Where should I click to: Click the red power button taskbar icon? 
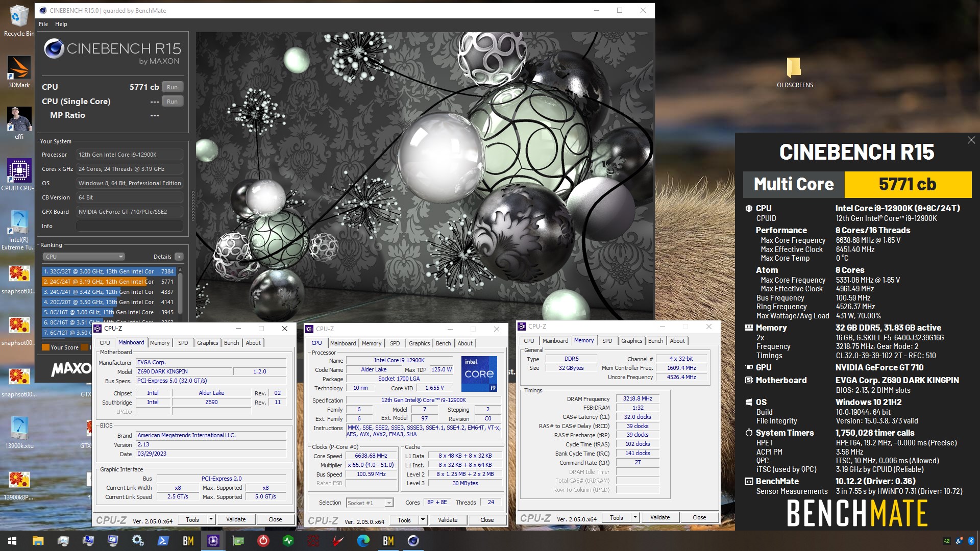(263, 541)
